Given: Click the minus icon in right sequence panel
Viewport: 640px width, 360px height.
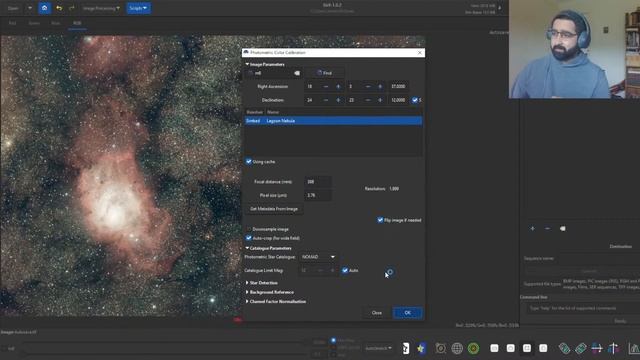Looking at the screenshot, I should [547, 229].
